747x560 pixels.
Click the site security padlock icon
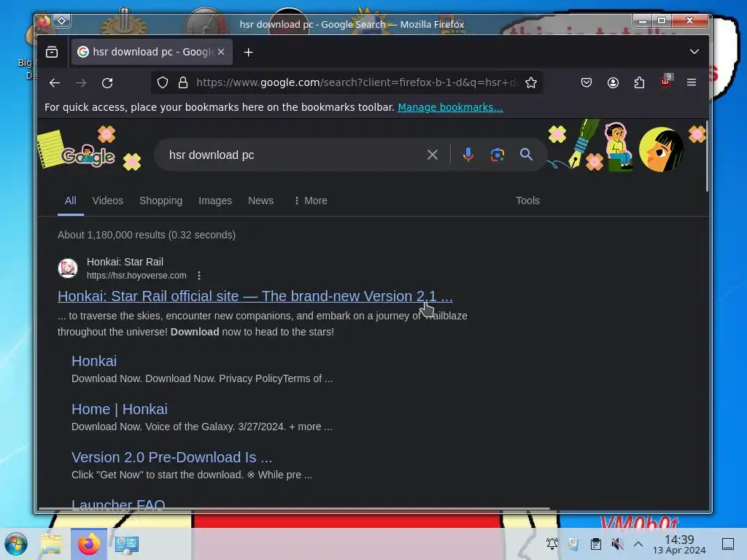point(183,83)
